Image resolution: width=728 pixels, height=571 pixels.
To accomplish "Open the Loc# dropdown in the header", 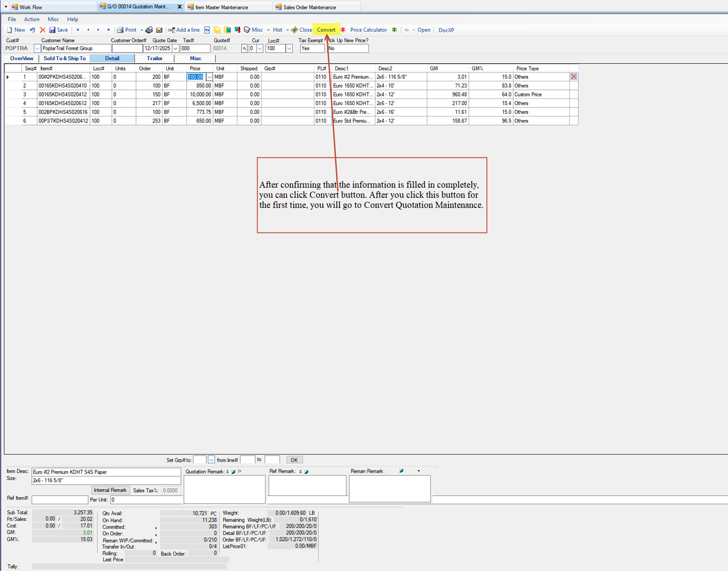I will pos(289,49).
